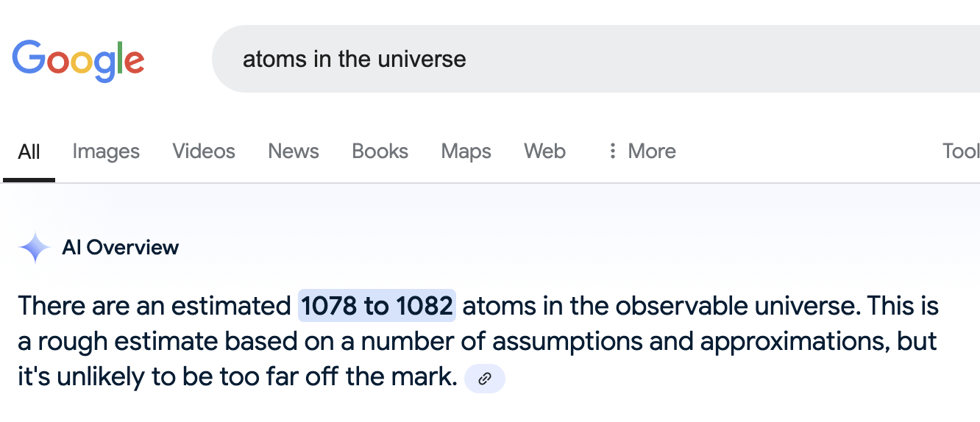Image resolution: width=980 pixels, height=422 pixels.
Task: Select the All results tab
Action: pyautogui.click(x=29, y=151)
